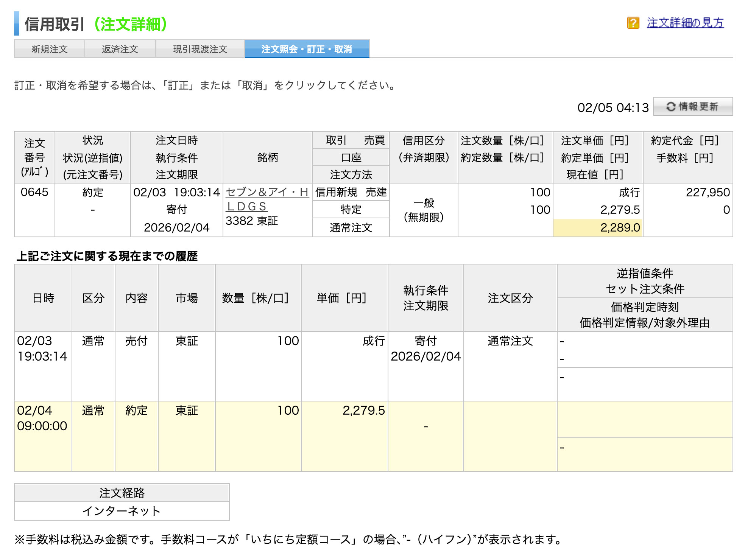Click the 情報更新 refresh button
The image size is (745, 560).
point(693,107)
